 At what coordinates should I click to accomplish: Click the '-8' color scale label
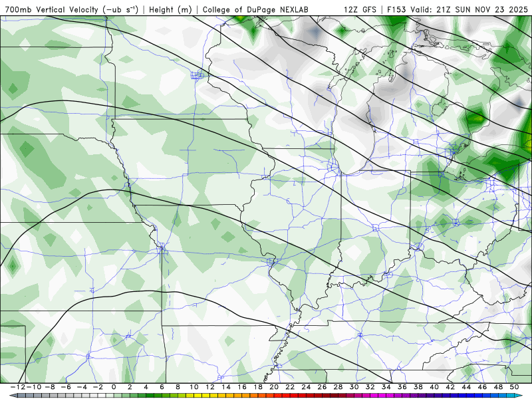point(50,387)
